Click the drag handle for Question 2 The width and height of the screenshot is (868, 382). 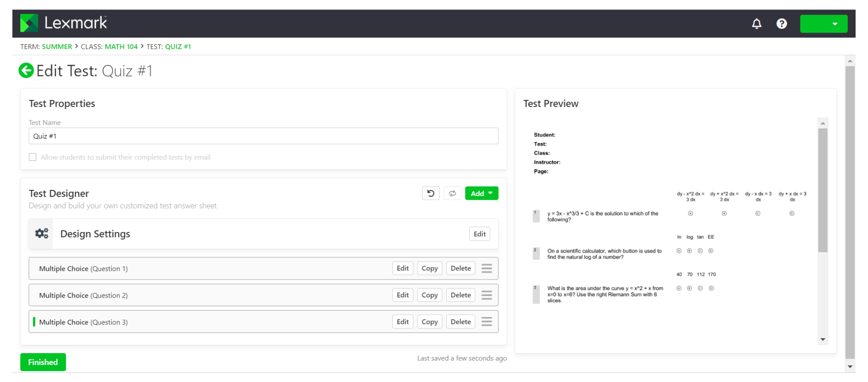[486, 295]
